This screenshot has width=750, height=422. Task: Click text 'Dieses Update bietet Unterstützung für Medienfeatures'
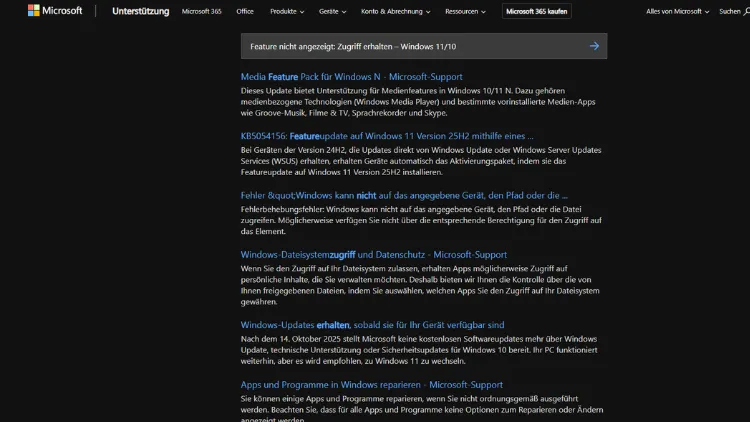[343, 90]
